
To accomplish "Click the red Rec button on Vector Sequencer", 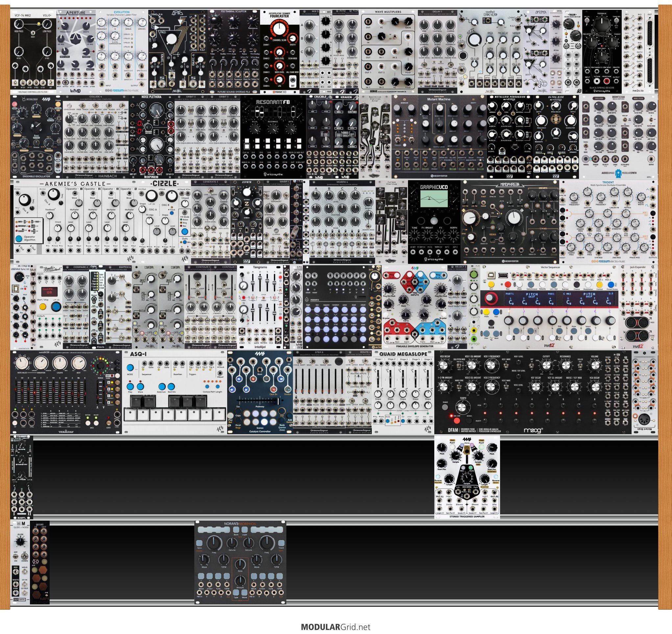I will pos(508,285).
